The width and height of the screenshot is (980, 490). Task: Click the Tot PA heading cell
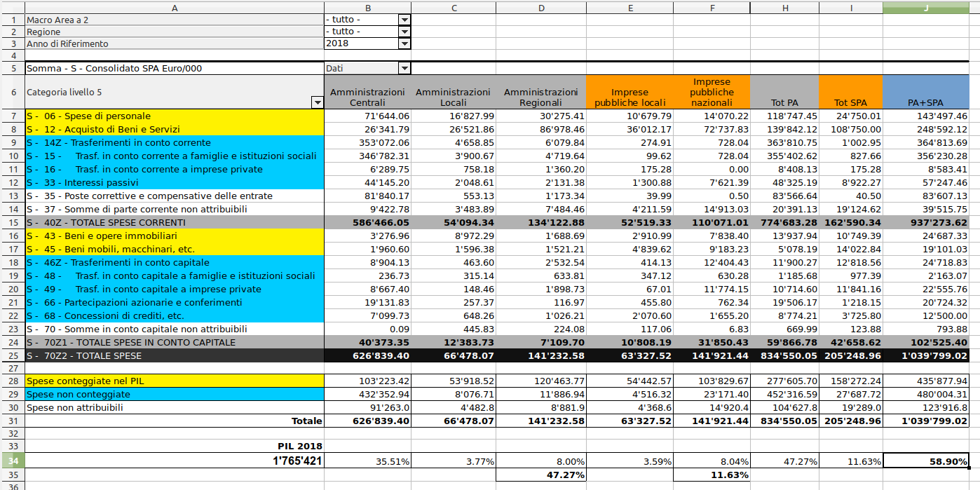(784, 92)
